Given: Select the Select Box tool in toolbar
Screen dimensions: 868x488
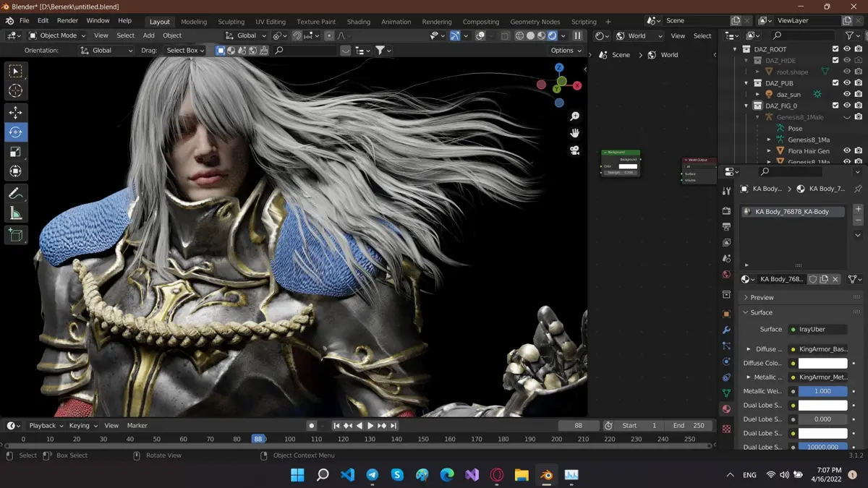Looking at the screenshot, I should click(15, 71).
